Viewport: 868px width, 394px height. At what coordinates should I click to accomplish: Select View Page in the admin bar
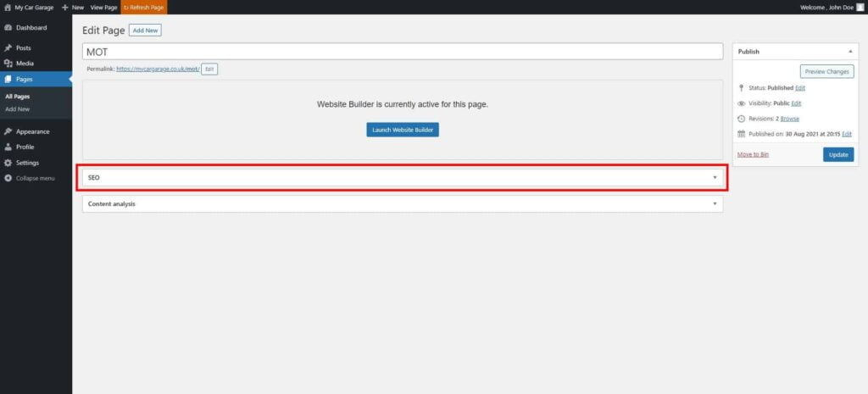103,8
